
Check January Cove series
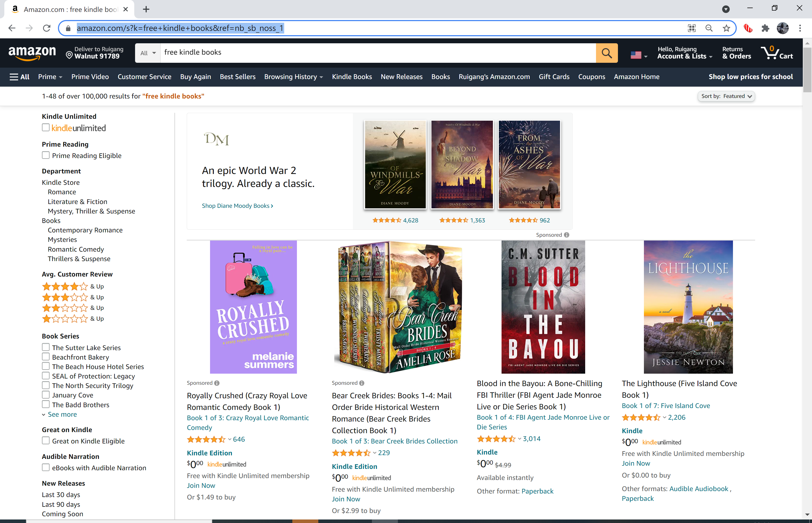[46, 395]
